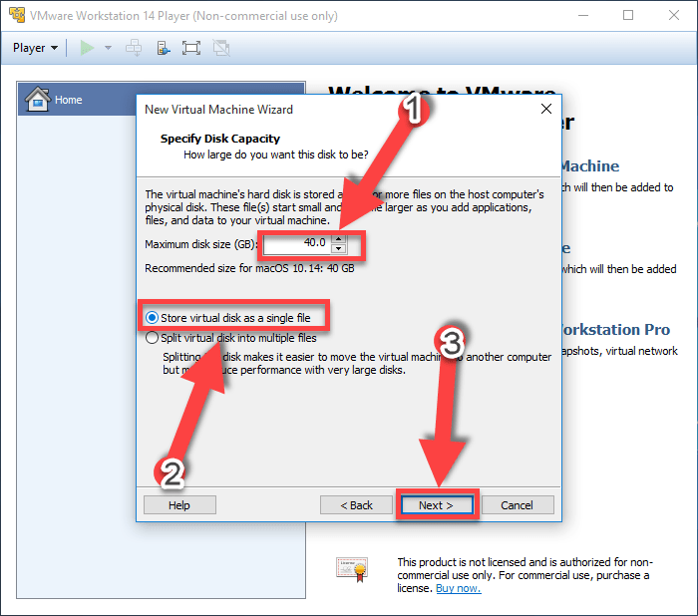This screenshot has width=698, height=616.
Task: Decrease disk size with down spinner arrow
Action: click(339, 248)
